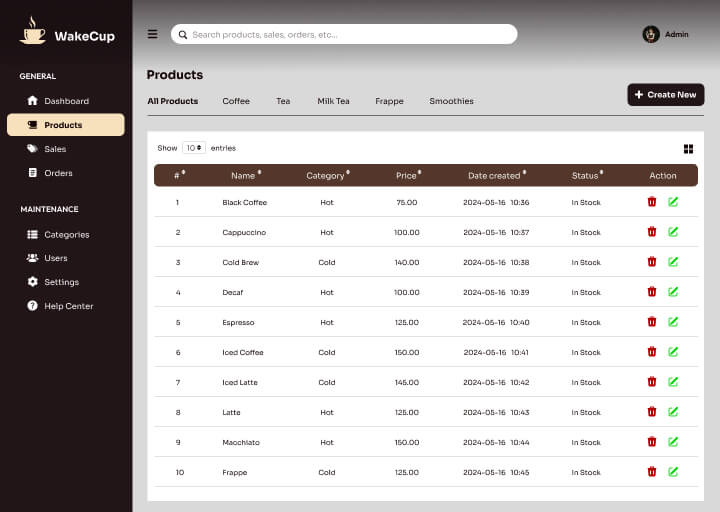Click the Admin username label
The width and height of the screenshot is (720, 512).
pyautogui.click(x=676, y=34)
